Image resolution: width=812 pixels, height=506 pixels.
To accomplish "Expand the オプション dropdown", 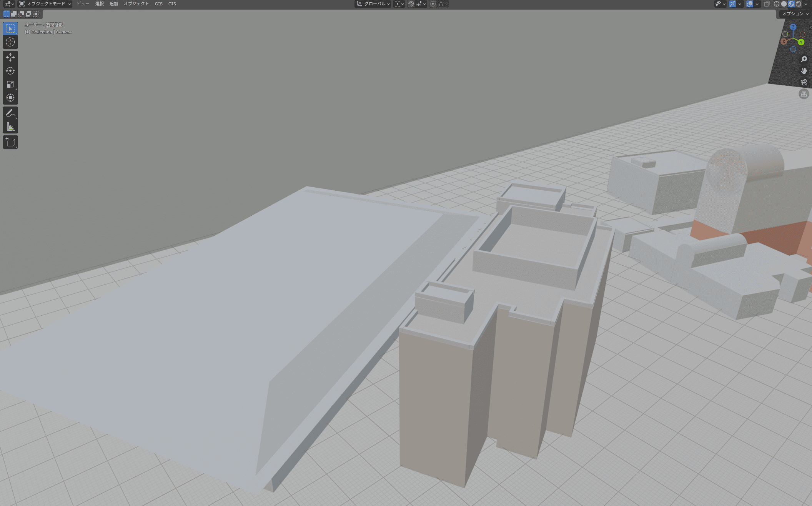I will (x=795, y=14).
